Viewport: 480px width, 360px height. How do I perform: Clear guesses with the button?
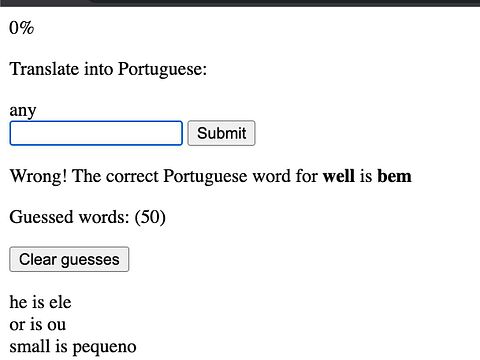point(69,259)
